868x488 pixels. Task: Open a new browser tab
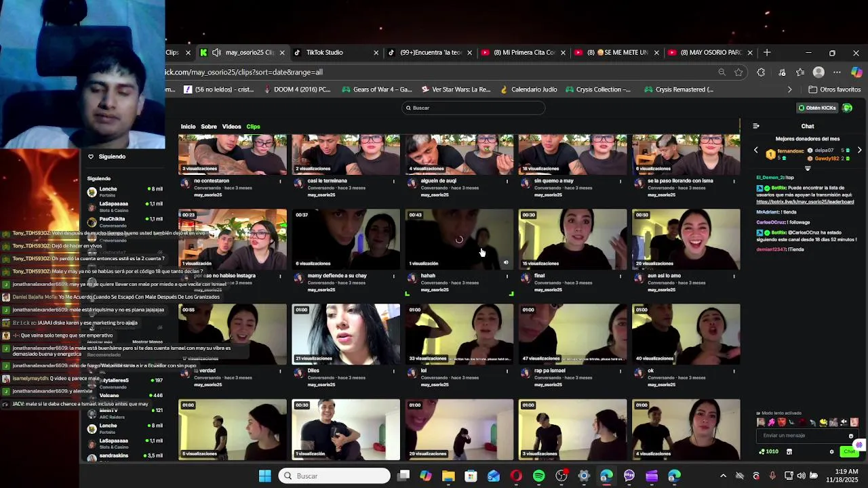[x=767, y=52]
